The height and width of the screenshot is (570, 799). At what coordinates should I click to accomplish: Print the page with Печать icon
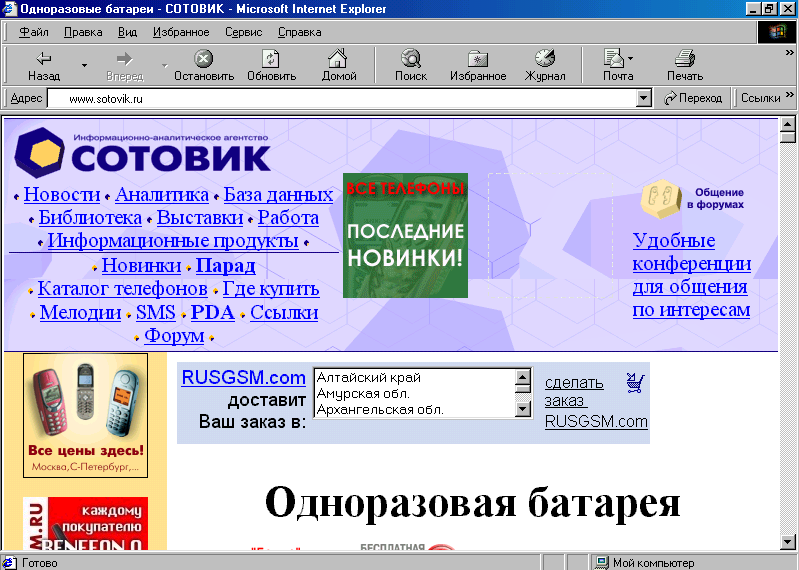[685, 58]
